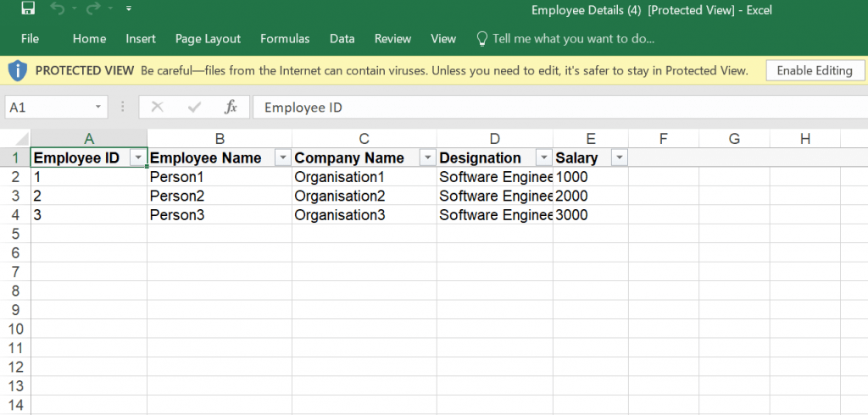The image size is (868, 415).
Task: Click the Tell me lightbulb icon
Action: click(x=482, y=39)
